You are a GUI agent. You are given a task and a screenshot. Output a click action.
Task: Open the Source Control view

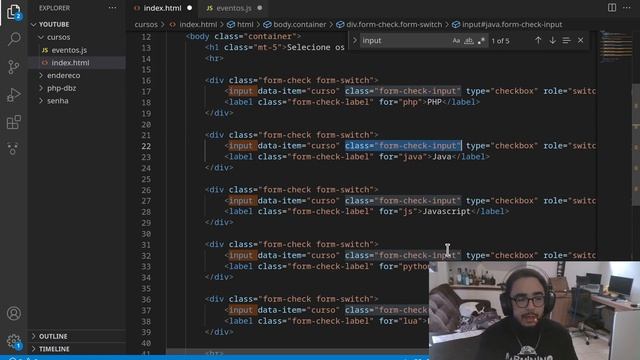pos(13,67)
